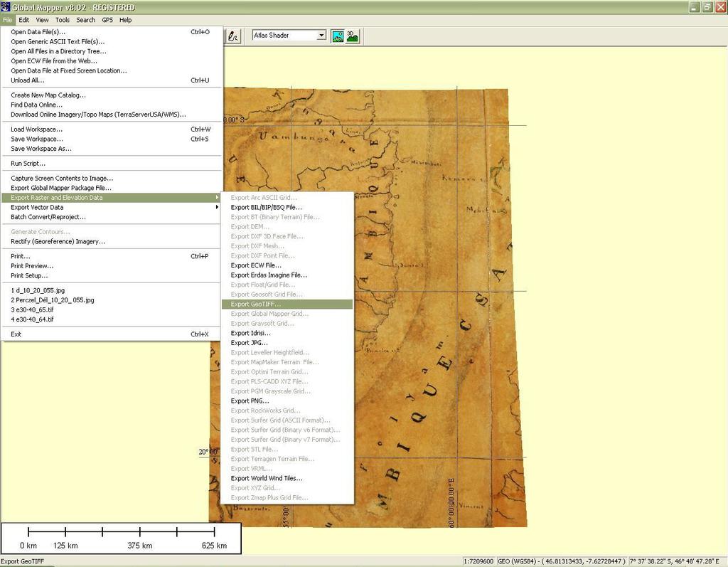Click the GEO (WGS84) coordinates in status bar

pos(562,561)
